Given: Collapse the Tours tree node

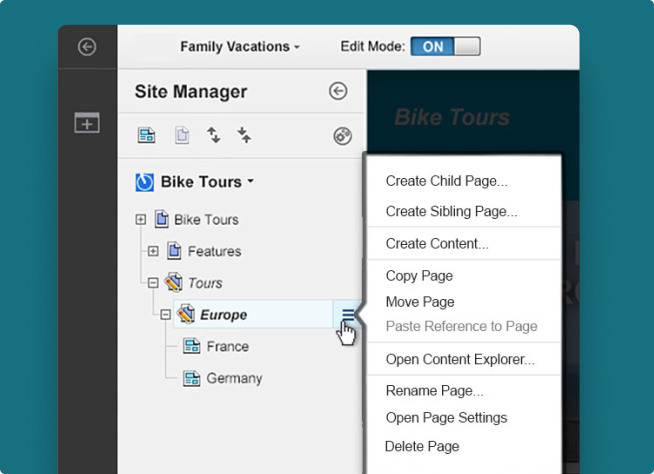Looking at the screenshot, I should coord(153,283).
